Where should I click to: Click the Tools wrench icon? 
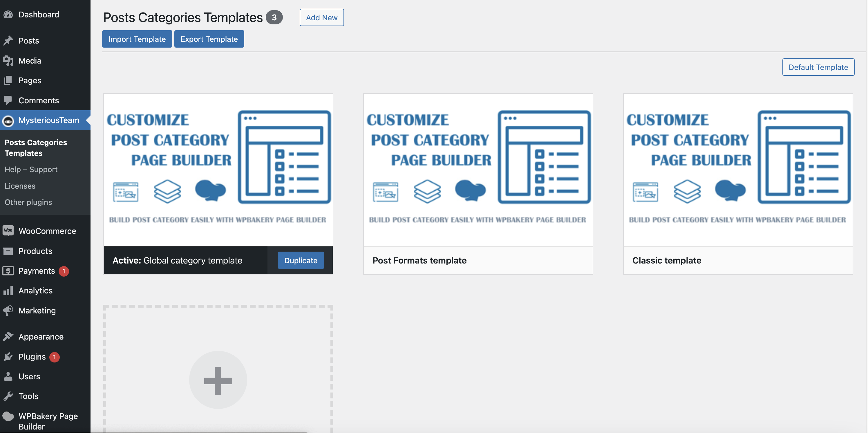[8, 396]
